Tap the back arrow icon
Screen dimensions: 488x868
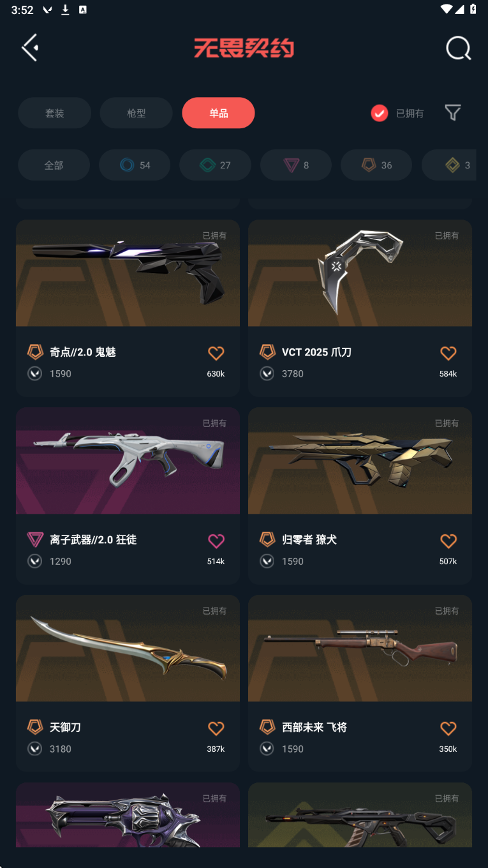point(30,48)
